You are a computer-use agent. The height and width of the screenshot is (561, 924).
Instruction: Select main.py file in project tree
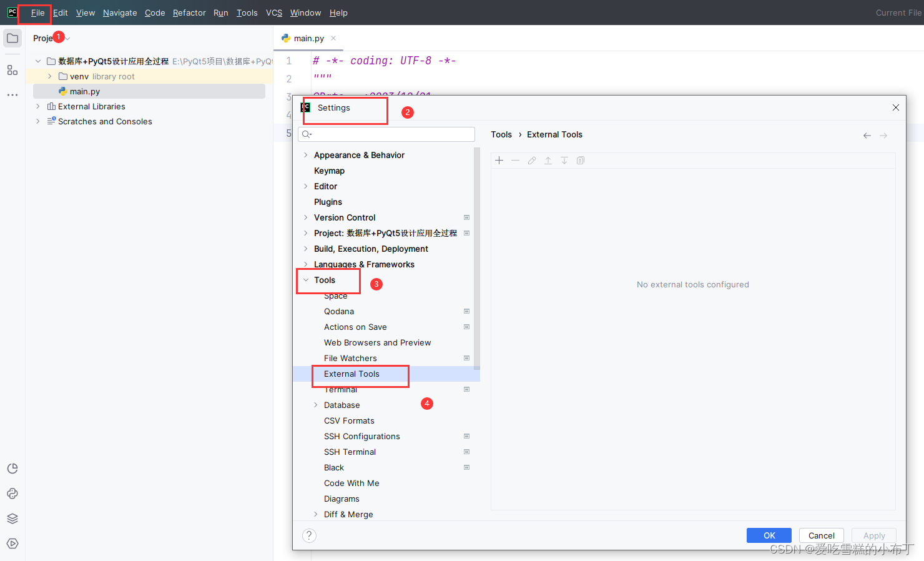point(149,91)
